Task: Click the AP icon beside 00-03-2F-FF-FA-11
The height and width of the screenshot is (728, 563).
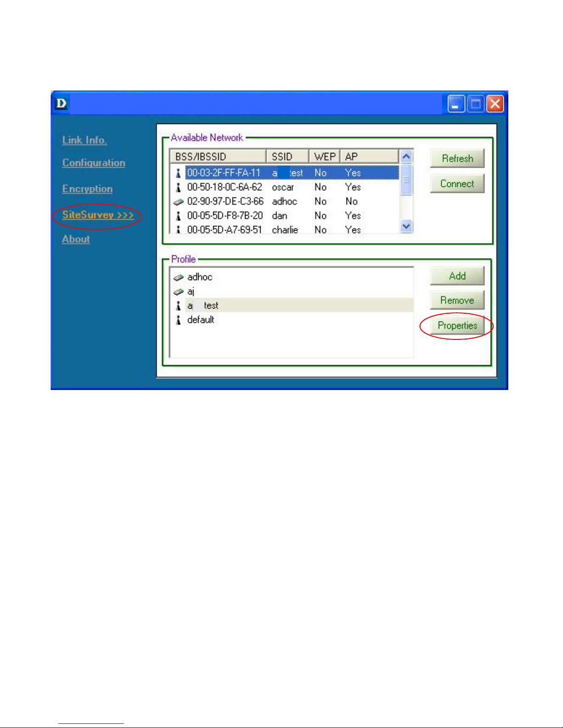Action: tap(178, 173)
